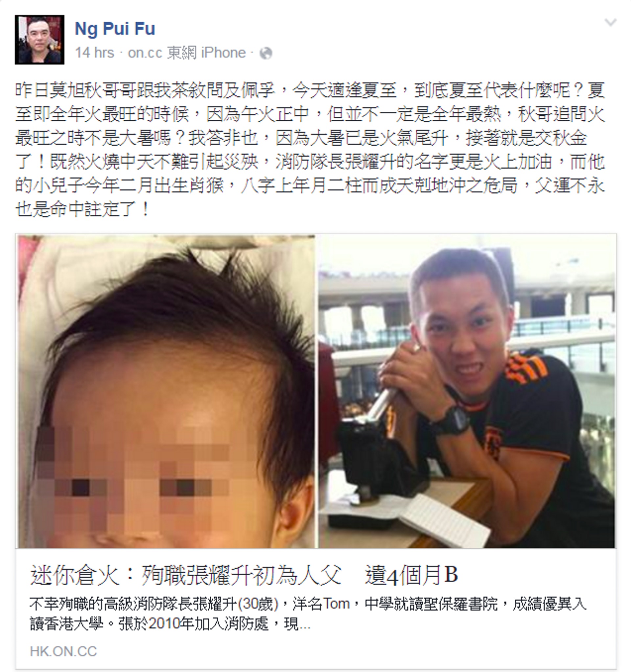
Task: Open the post options chevron menu
Action: click(610, 23)
